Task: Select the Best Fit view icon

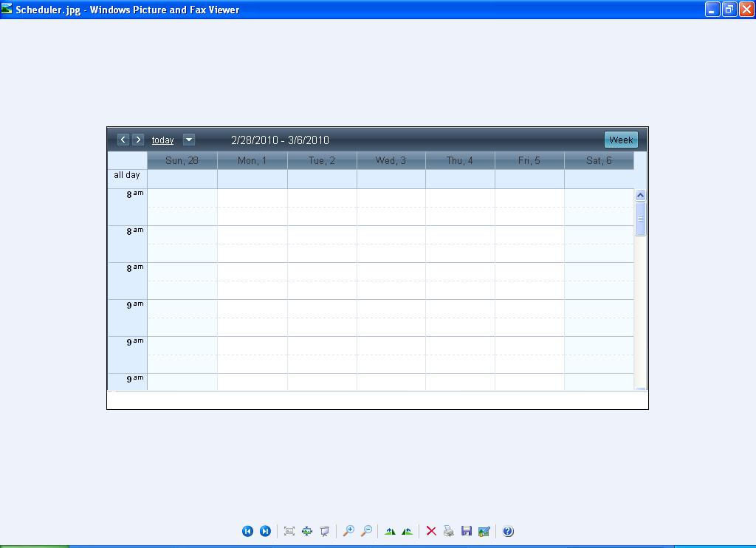Action: click(289, 531)
